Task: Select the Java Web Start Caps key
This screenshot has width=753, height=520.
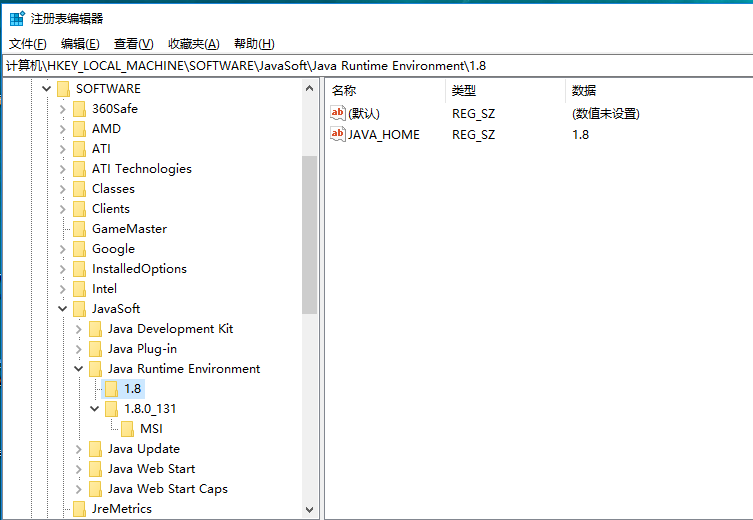Action: [167, 489]
